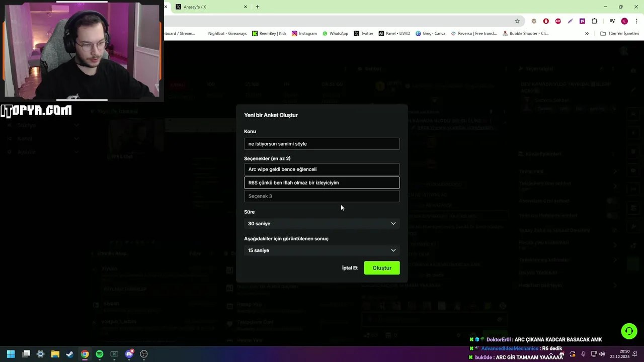Open the red Opera-style extension icon

(546, 21)
